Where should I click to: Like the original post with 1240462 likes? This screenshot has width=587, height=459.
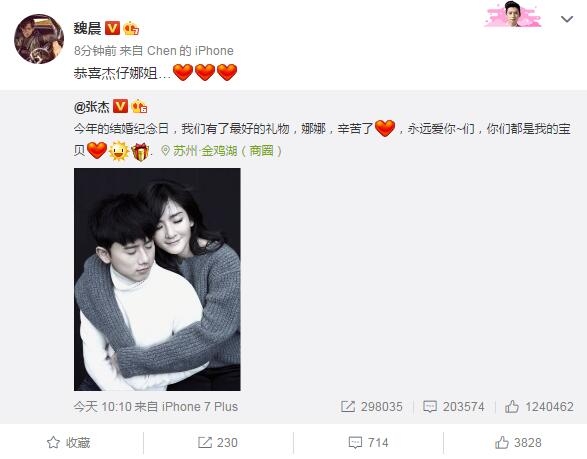coord(539,407)
